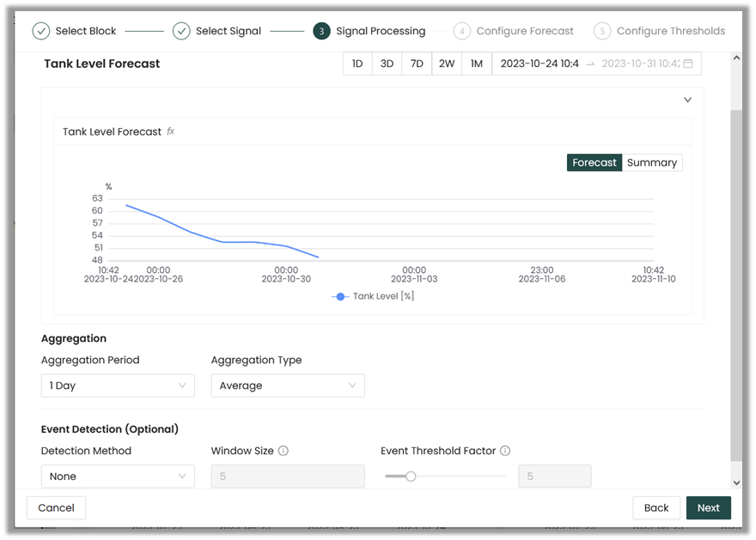Collapse the chart panel chevron

tap(687, 100)
